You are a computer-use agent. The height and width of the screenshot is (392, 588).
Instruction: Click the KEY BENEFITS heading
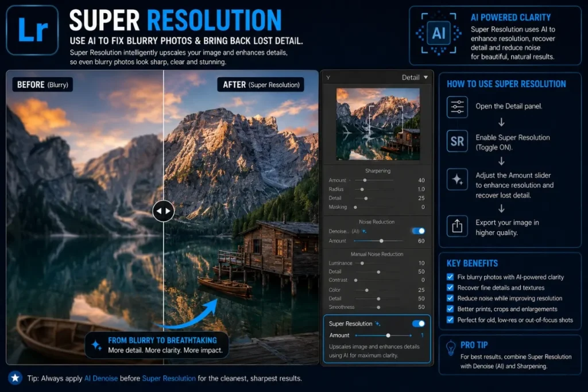[x=472, y=263]
